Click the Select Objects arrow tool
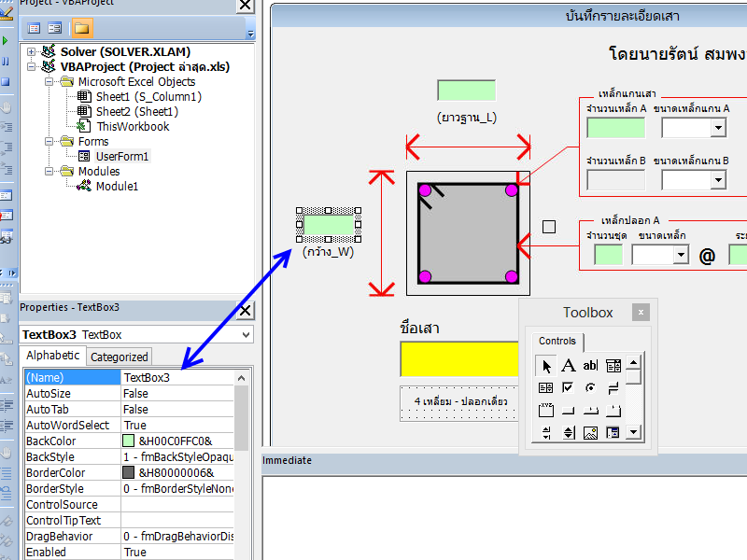 coord(545,365)
